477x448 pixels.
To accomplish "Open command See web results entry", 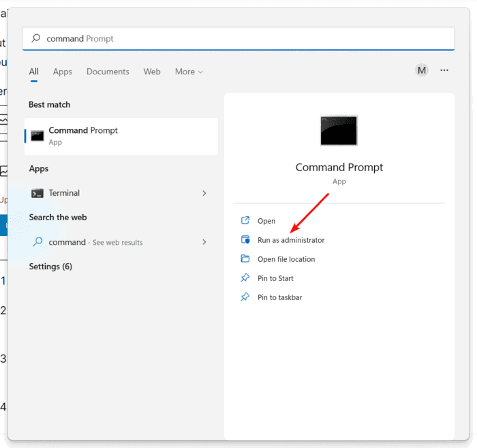I will click(x=121, y=242).
